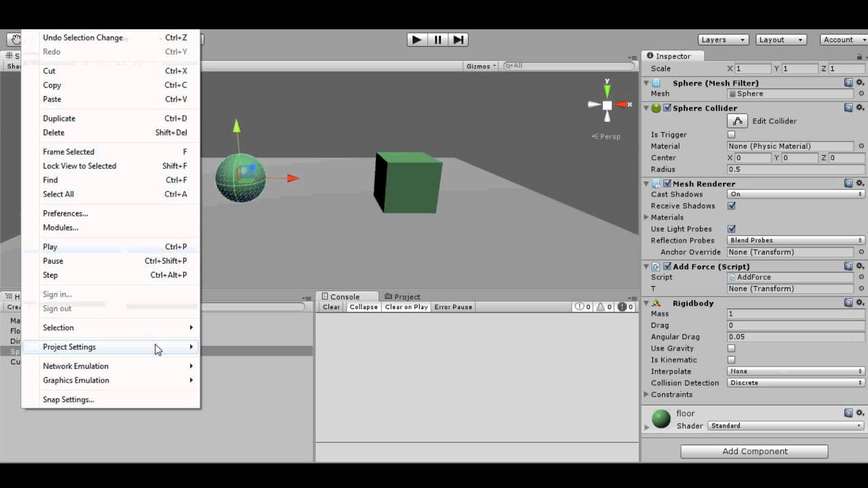
Task: Open the Mesh Renderer help icon
Action: coord(848,183)
